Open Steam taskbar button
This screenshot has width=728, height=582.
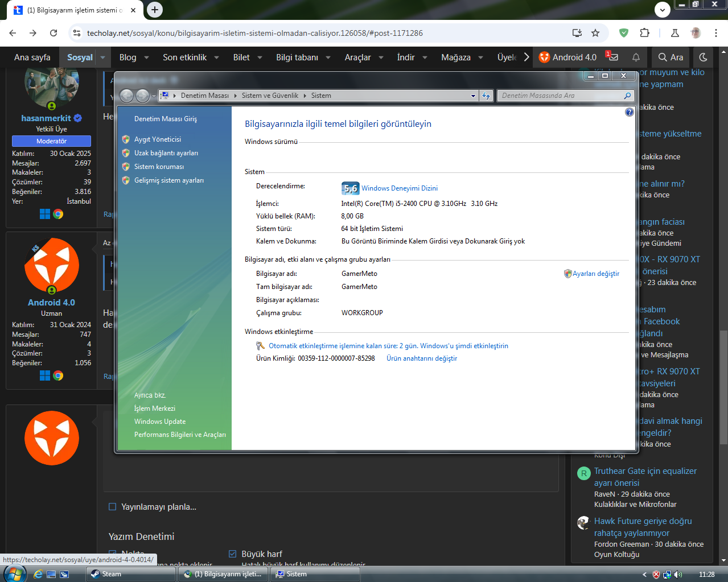(x=131, y=574)
